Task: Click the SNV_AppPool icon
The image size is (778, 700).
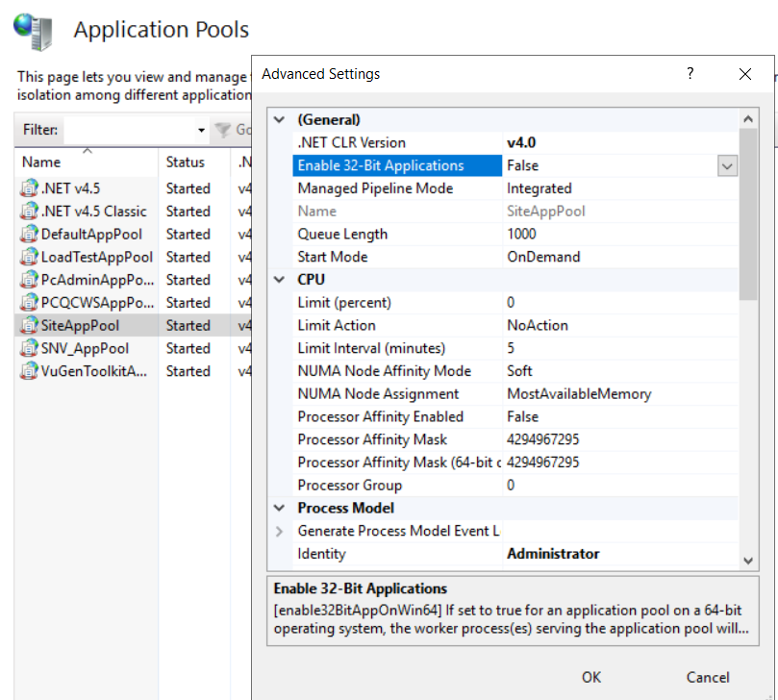Action: pyautogui.click(x=28, y=348)
